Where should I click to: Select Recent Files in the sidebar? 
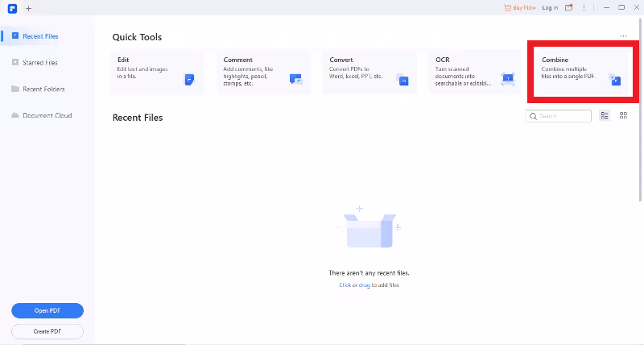(x=40, y=36)
